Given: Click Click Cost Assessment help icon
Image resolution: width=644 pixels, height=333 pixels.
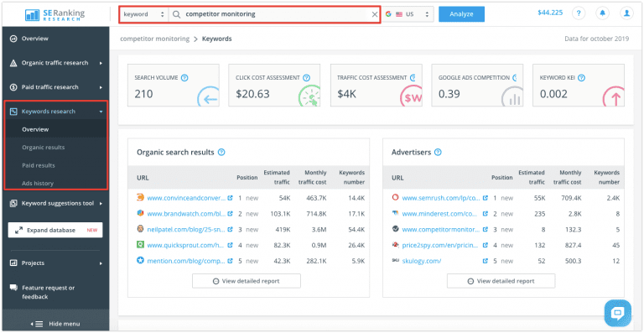Looking at the screenshot, I should coord(306,78).
